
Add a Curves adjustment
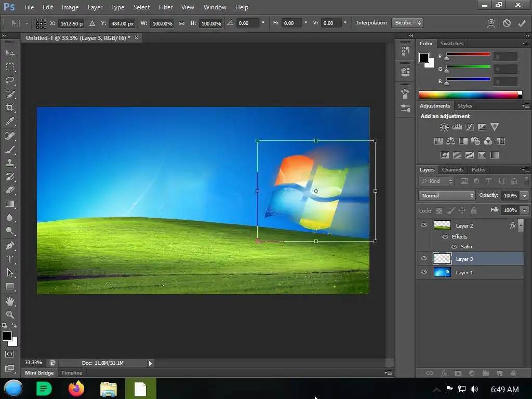470,127
